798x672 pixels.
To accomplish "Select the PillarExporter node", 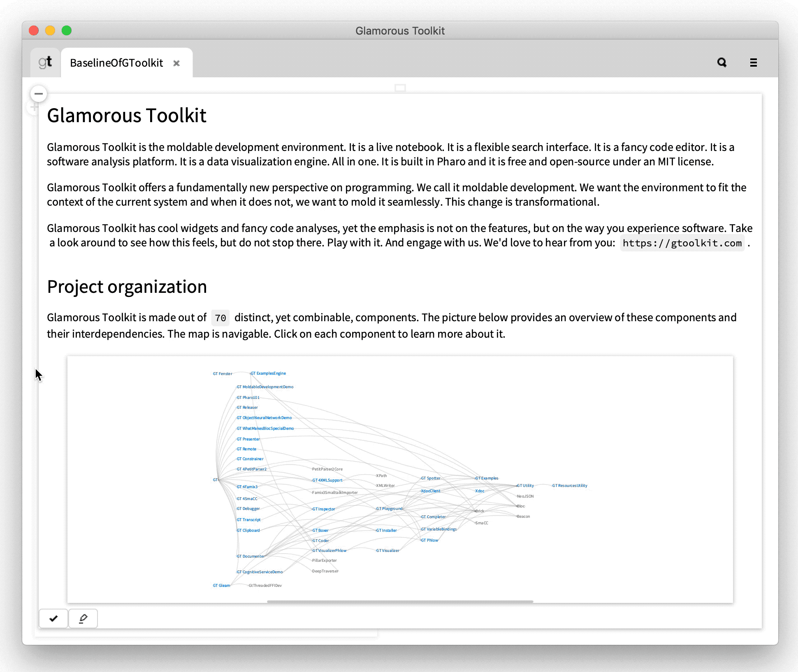I will click(x=324, y=561).
